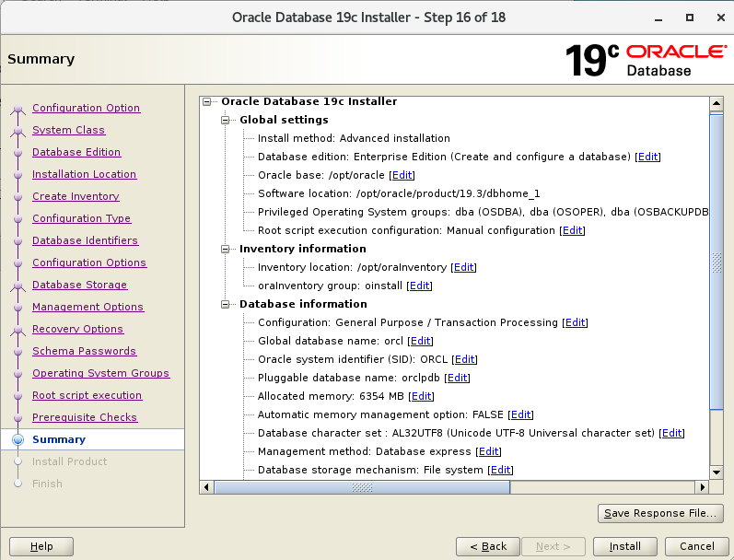The image size is (734, 560).
Task: Go to the Configuration Options step
Action: (89, 262)
